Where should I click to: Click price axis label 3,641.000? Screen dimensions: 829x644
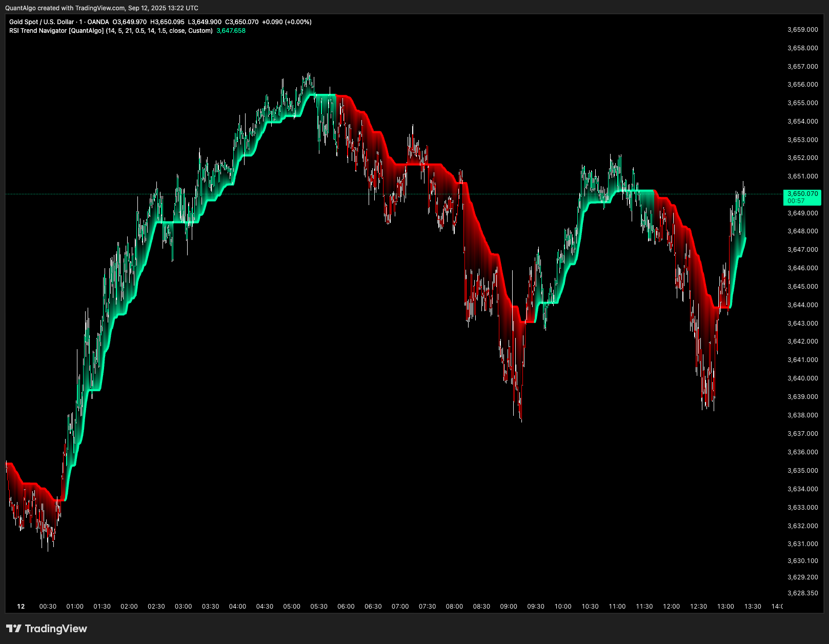tap(803, 360)
